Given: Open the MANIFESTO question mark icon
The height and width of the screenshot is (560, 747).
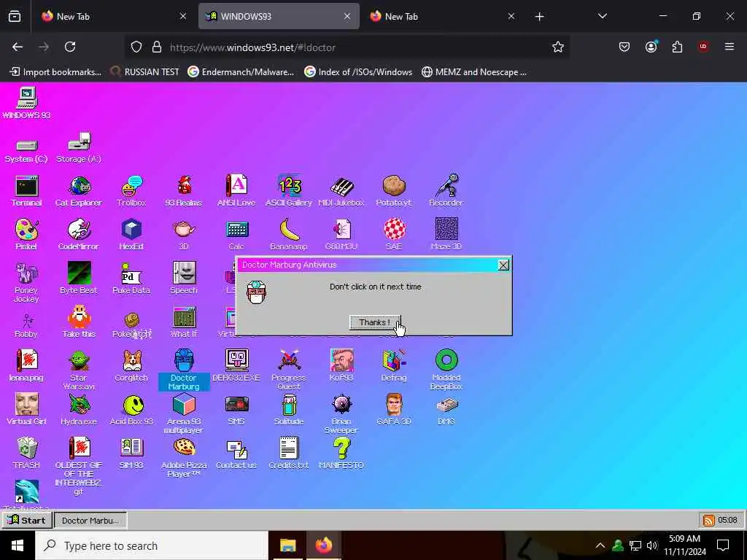Looking at the screenshot, I should 341,454.
